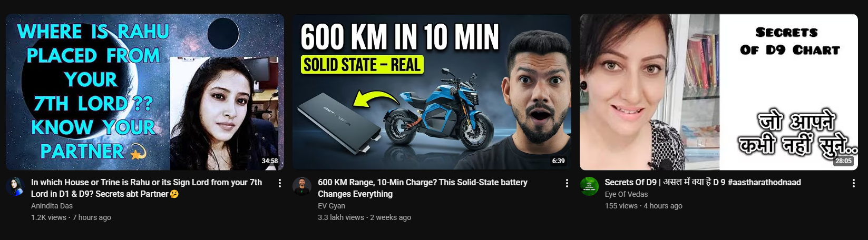Click the 28:05 duration badge

(x=843, y=161)
